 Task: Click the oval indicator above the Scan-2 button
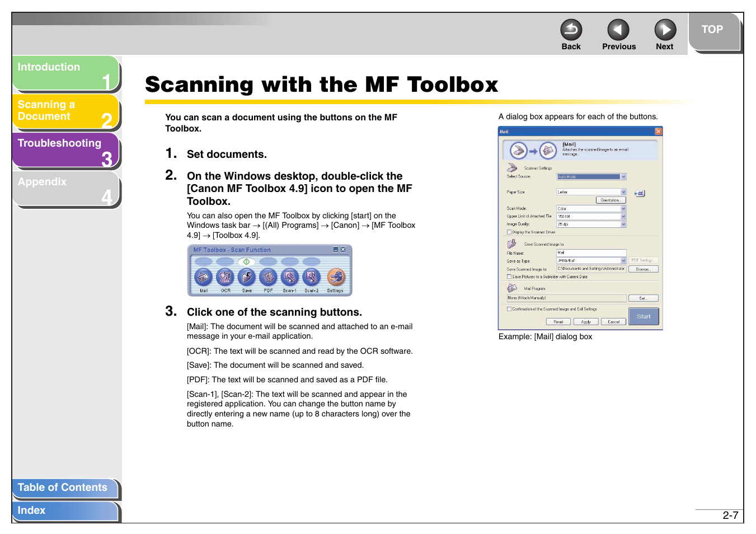tap(312, 261)
